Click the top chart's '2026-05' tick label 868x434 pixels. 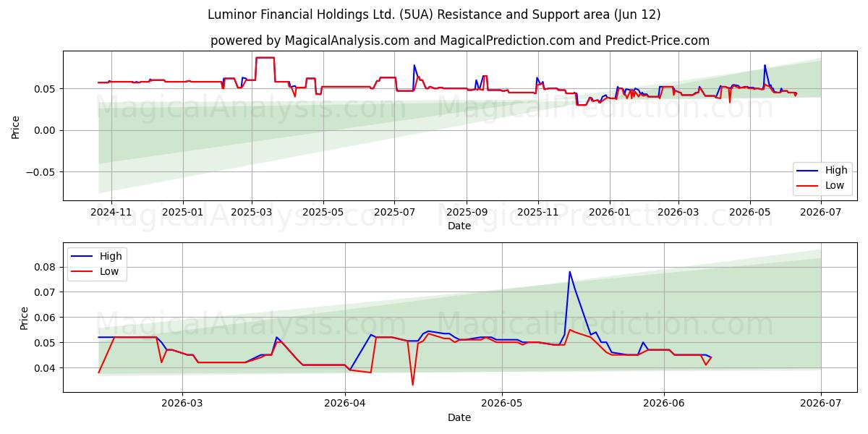[749, 212]
